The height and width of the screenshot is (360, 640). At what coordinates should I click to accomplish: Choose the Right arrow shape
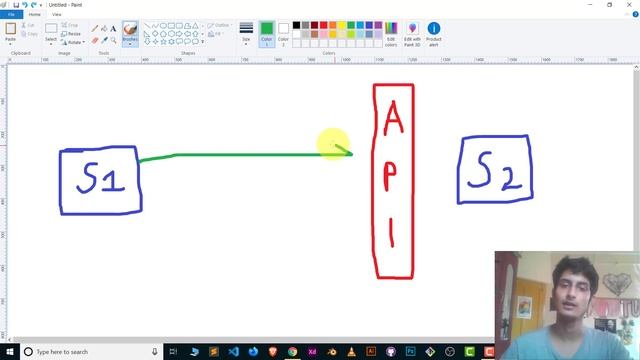tap(179, 34)
